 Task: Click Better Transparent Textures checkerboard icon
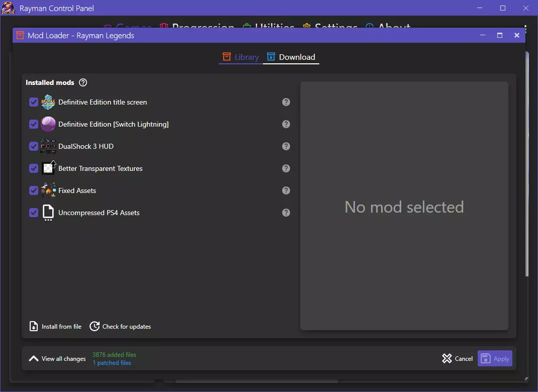pos(48,168)
